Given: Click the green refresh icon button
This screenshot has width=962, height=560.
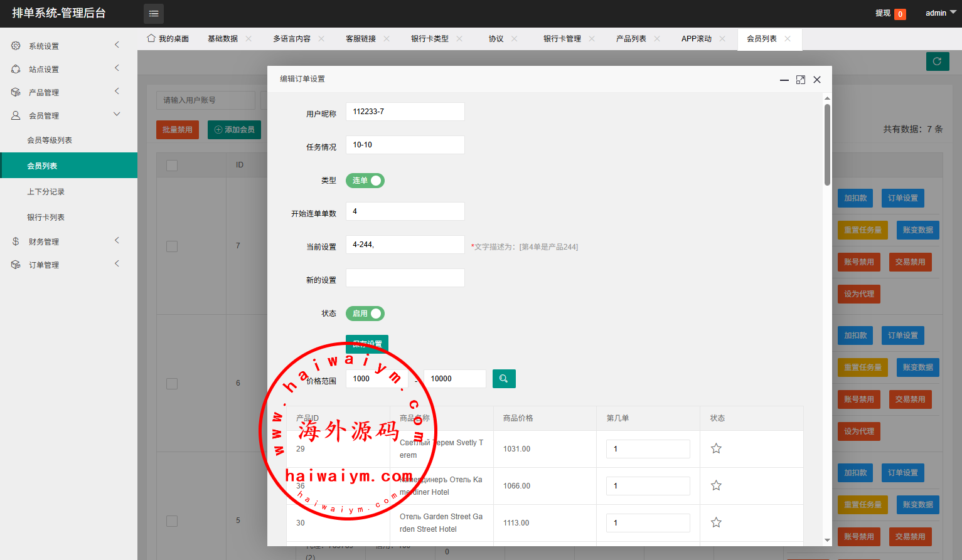Looking at the screenshot, I should point(937,61).
